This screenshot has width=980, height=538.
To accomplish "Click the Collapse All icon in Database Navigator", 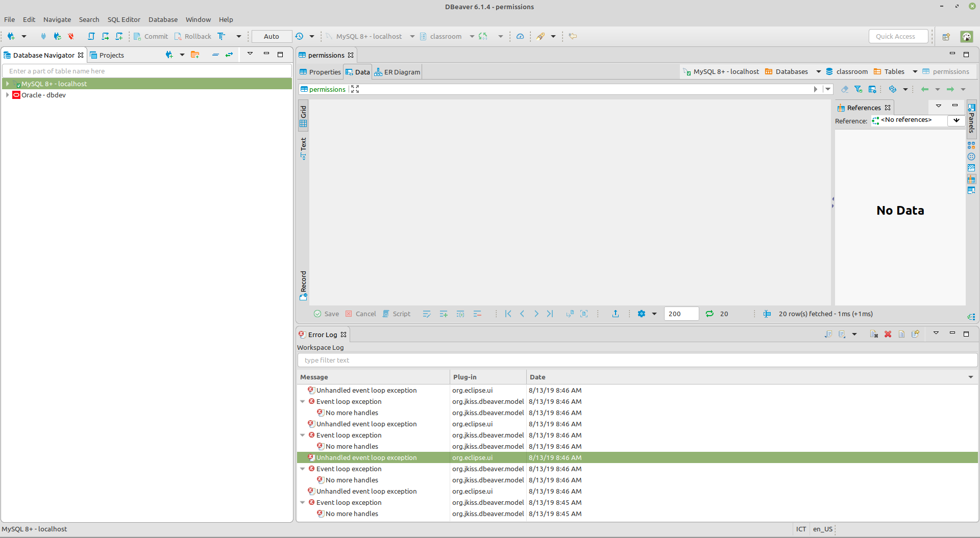I will [x=215, y=55].
